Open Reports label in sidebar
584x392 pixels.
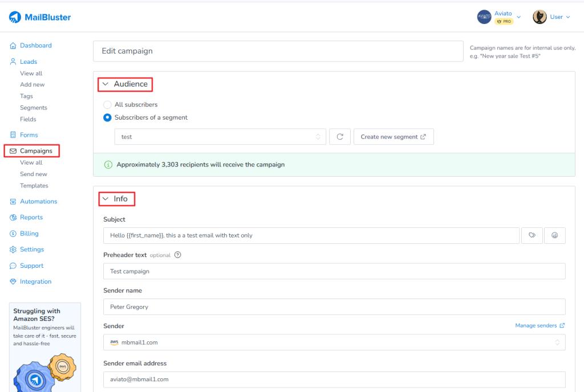[31, 217]
